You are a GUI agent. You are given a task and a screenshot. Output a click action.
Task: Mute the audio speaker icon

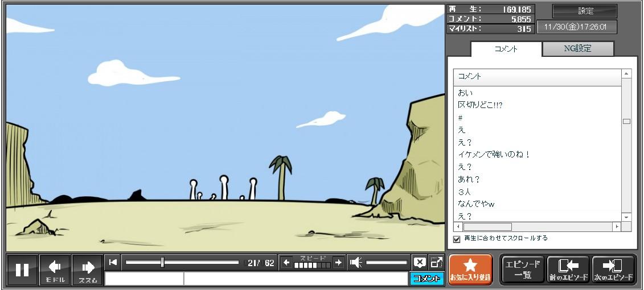(x=356, y=263)
